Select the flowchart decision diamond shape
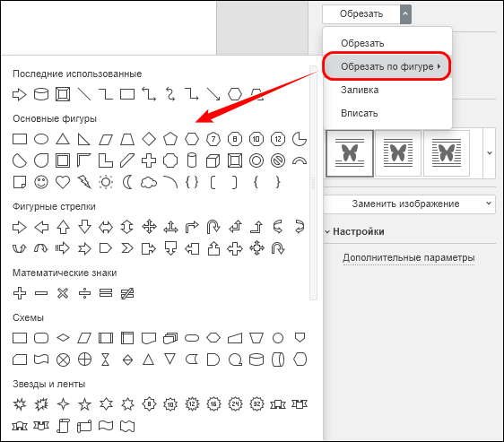The image size is (504, 442). (63, 338)
